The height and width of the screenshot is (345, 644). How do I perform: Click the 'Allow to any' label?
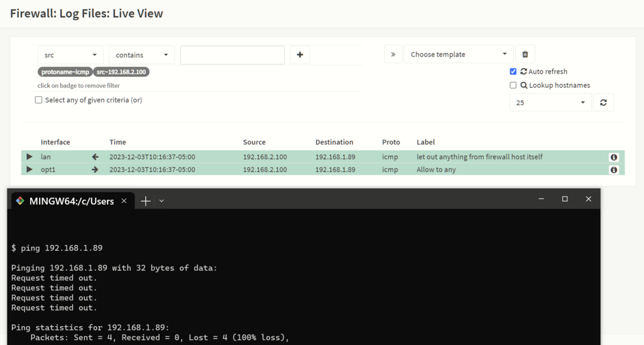click(436, 170)
